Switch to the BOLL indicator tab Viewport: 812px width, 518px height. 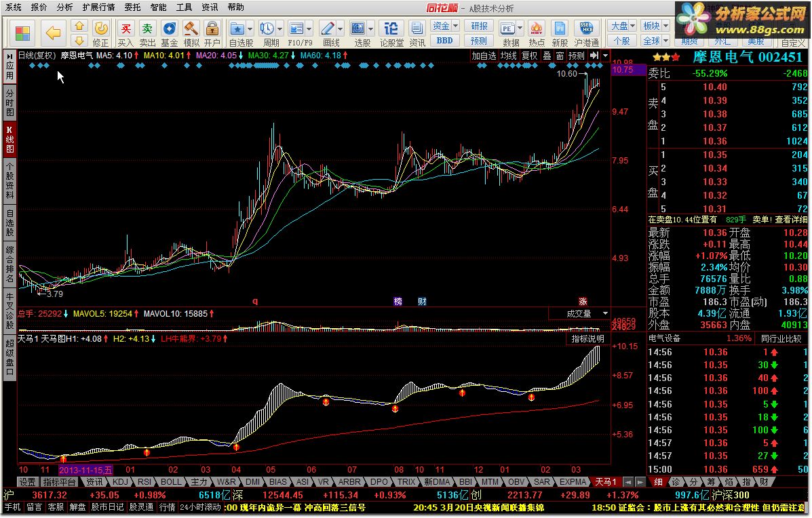point(171,482)
